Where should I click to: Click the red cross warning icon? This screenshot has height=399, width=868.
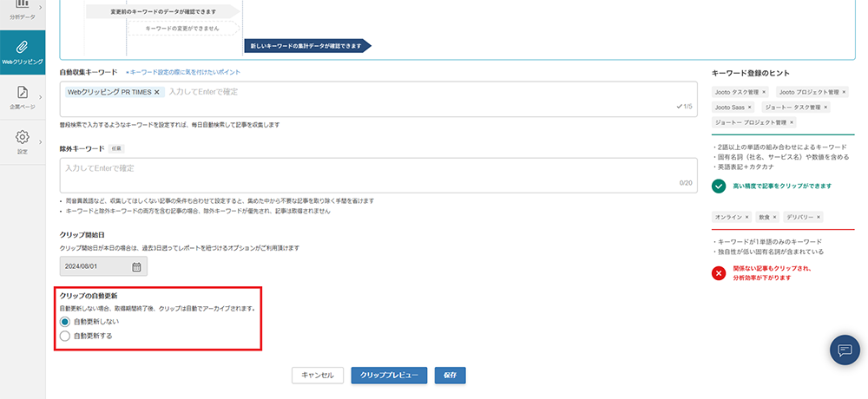tap(719, 273)
